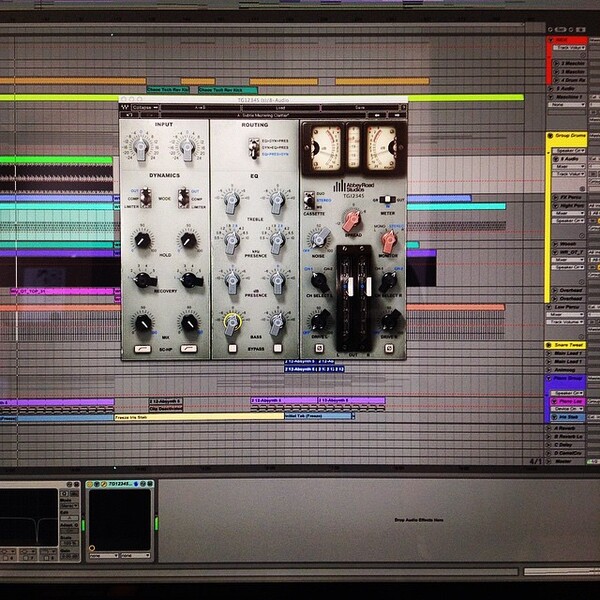Unfold the Group Drums track
600x600 pixels.
point(551,135)
